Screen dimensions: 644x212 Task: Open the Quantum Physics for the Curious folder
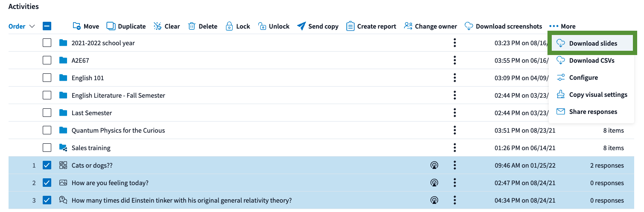tap(118, 131)
